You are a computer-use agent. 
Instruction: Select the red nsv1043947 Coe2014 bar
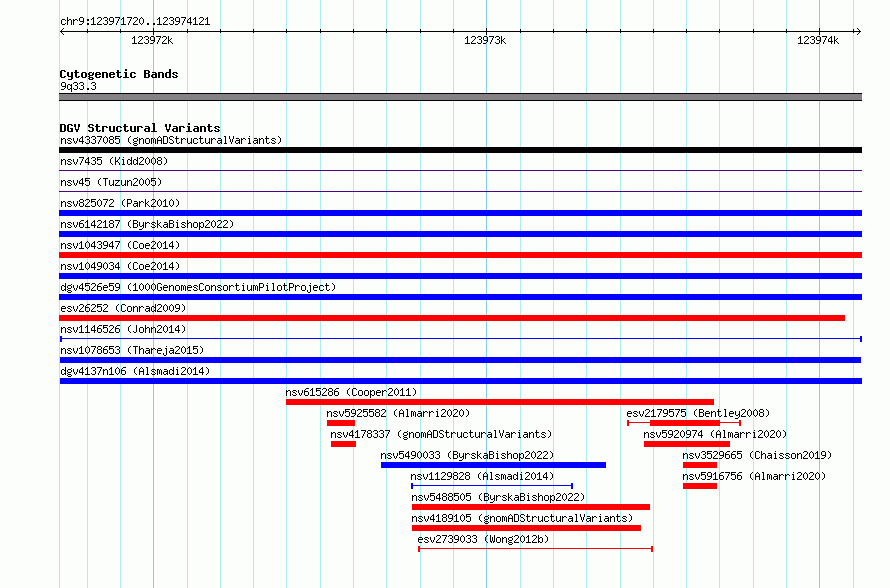460,255
